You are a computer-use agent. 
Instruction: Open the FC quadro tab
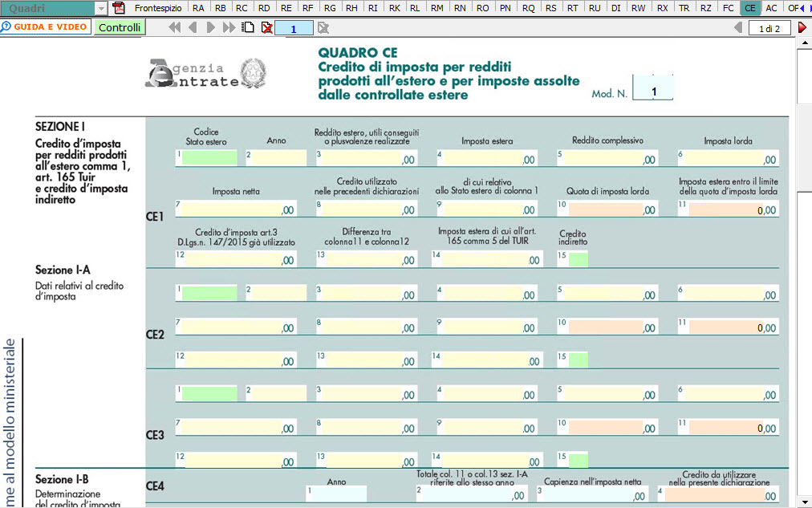728,8
